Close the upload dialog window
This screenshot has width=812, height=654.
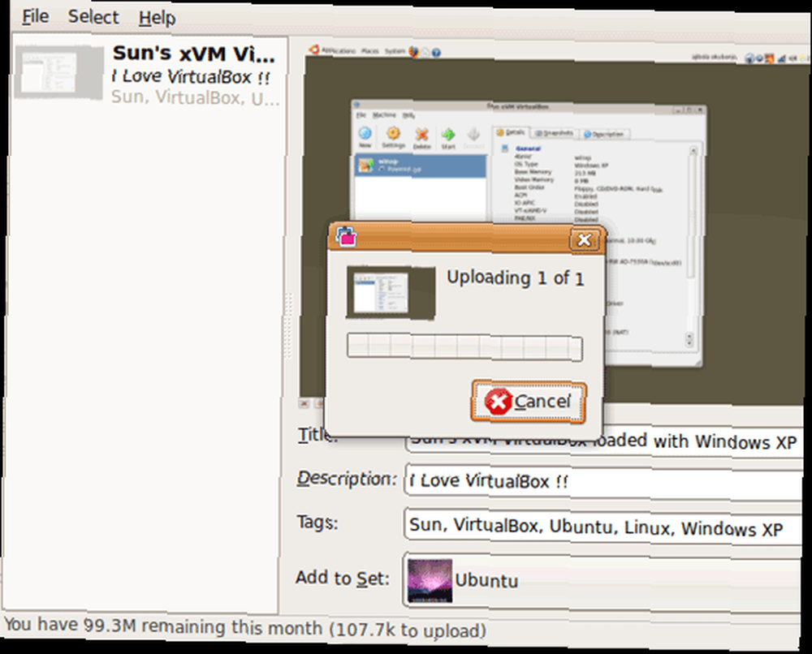click(x=584, y=239)
